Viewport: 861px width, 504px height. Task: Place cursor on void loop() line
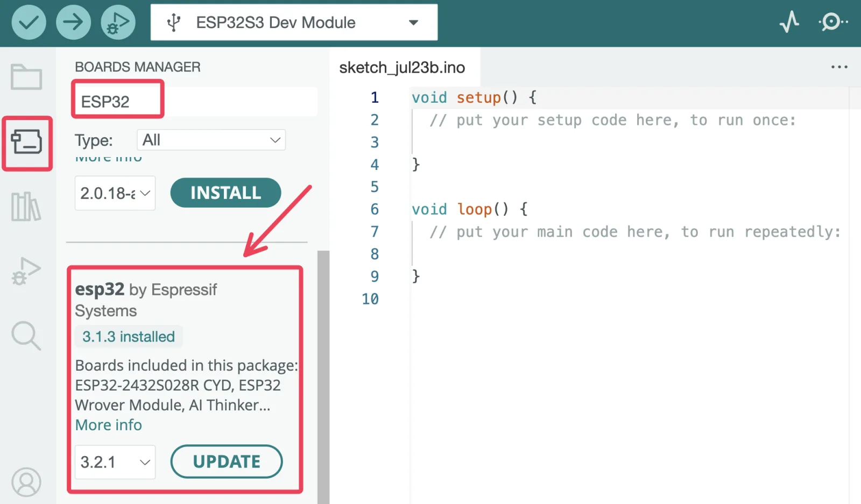pyautogui.click(x=469, y=209)
